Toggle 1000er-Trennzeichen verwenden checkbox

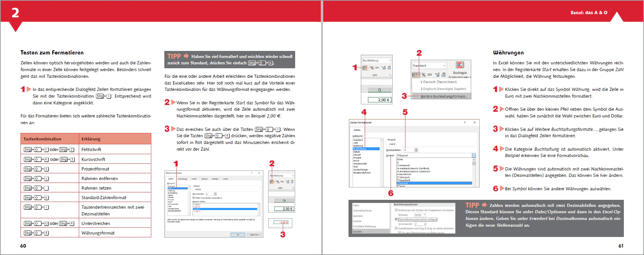pos(194,198)
